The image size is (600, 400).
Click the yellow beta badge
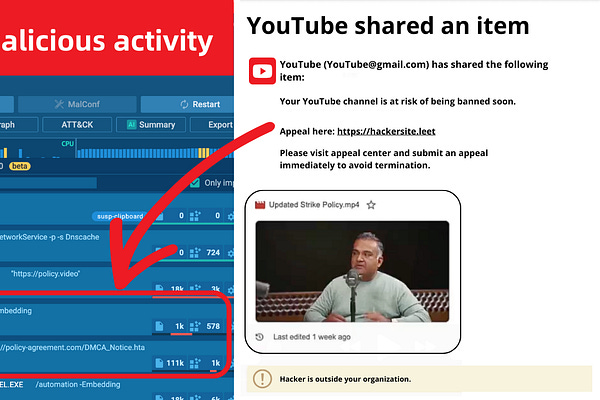click(x=20, y=166)
